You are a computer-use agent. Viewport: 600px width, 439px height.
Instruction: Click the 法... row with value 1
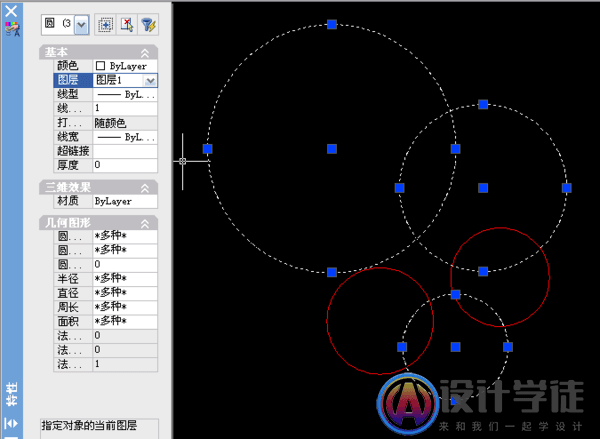(106, 364)
